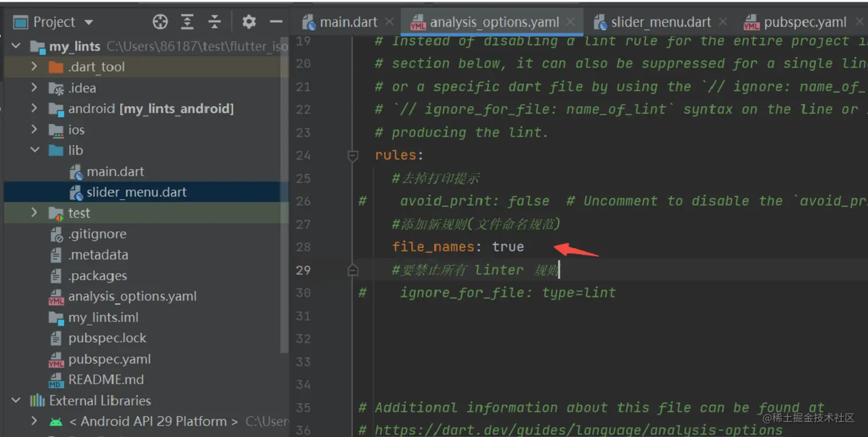Image resolution: width=868 pixels, height=437 pixels.
Task: Select pubspec.lock in project tree
Action: (107, 338)
